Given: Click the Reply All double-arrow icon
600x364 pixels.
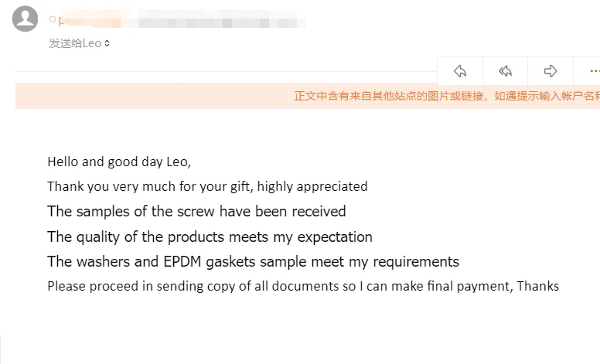Looking at the screenshot, I should [x=506, y=71].
